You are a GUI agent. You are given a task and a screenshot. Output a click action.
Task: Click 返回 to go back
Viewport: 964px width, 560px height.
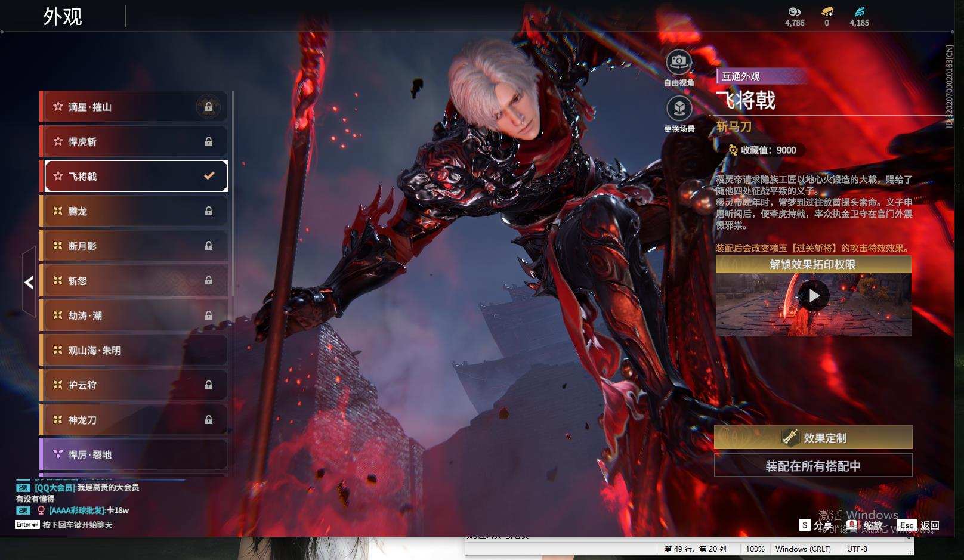(930, 525)
